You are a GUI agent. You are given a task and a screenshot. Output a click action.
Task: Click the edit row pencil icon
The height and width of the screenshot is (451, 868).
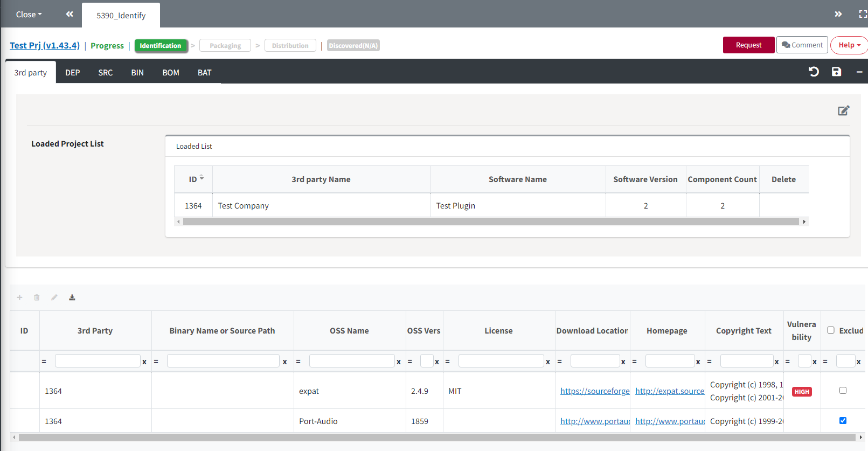click(x=54, y=297)
